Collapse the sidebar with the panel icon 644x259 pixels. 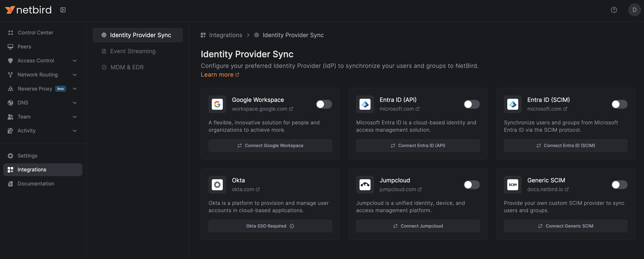click(x=63, y=10)
